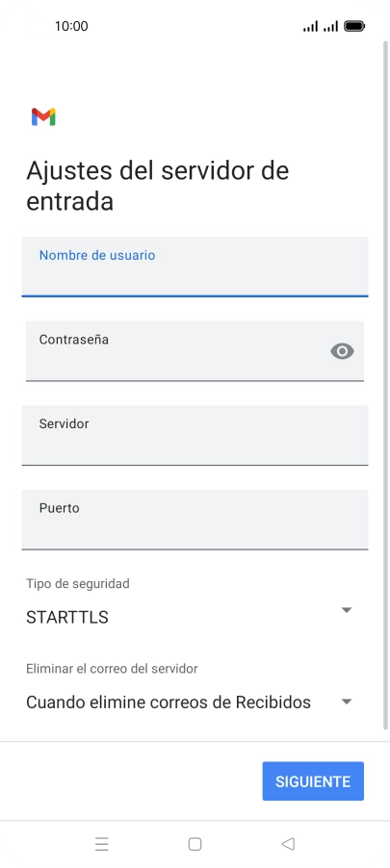This screenshot has height=868, width=390.
Task: Focus the Contraseña input field
Action: click(x=195, y=351)
